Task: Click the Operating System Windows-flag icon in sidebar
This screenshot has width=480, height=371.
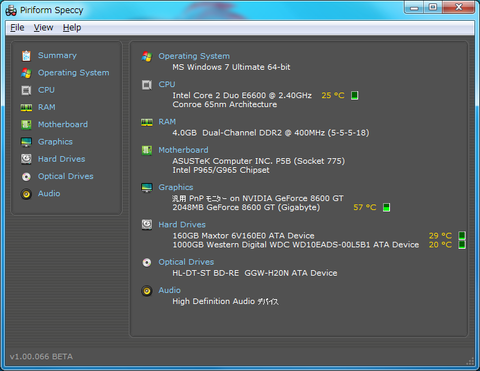Action: (26, 73)
